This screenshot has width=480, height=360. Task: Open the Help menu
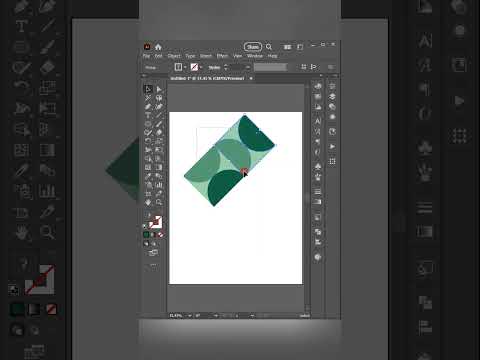(x=272, y=56)
